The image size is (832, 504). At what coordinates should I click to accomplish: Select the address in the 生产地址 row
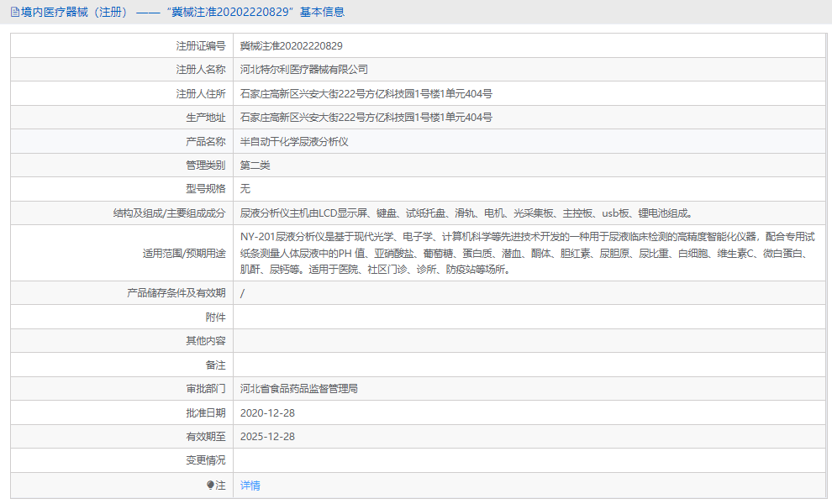[x=366, y=118]
